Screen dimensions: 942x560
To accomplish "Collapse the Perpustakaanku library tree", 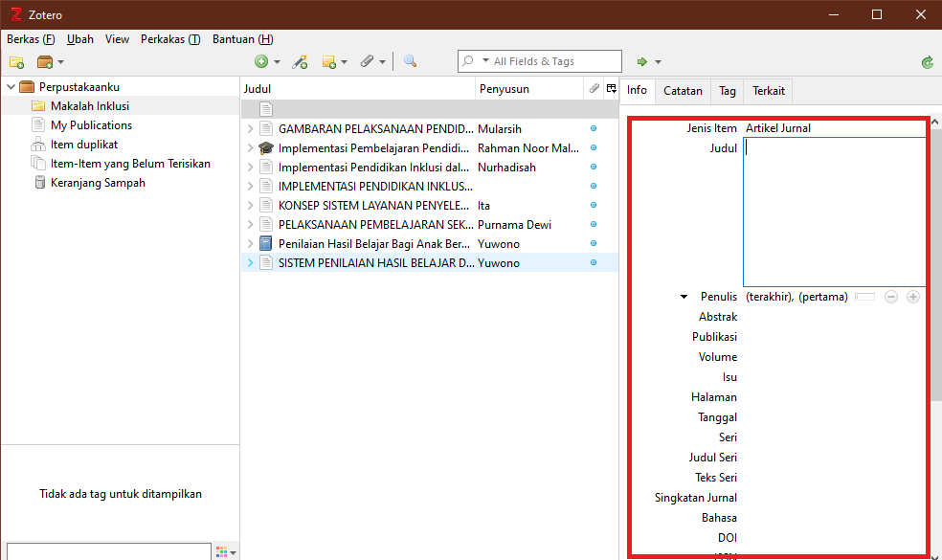I will (11, 87).
